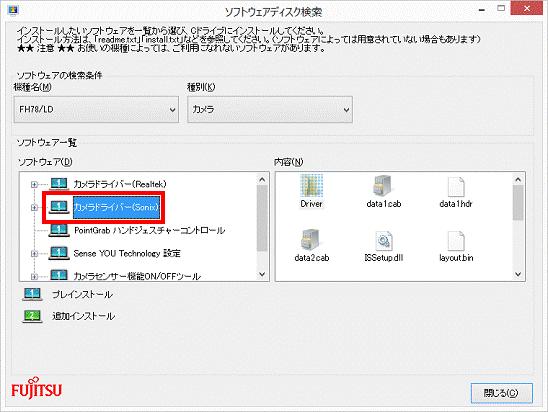Open the 種別 カメラ dropdown
548x412 pixels.
click(x=270, y=110)
